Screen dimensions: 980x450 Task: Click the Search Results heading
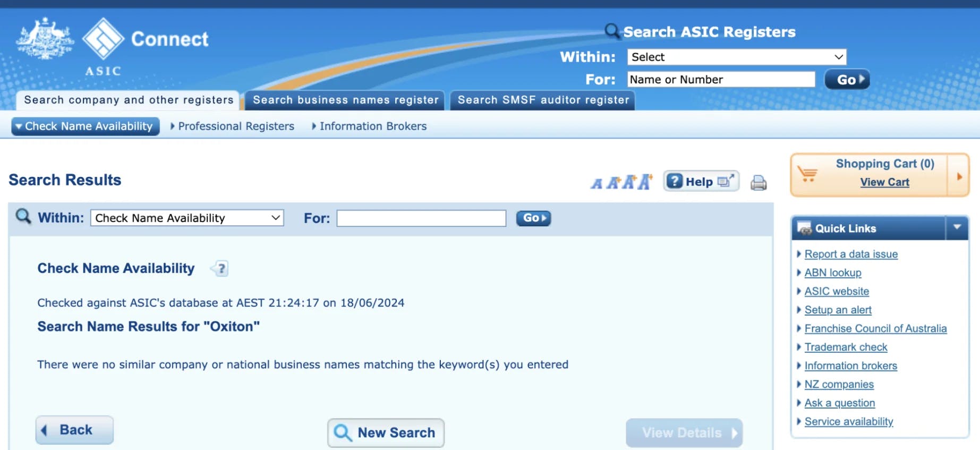65,180
